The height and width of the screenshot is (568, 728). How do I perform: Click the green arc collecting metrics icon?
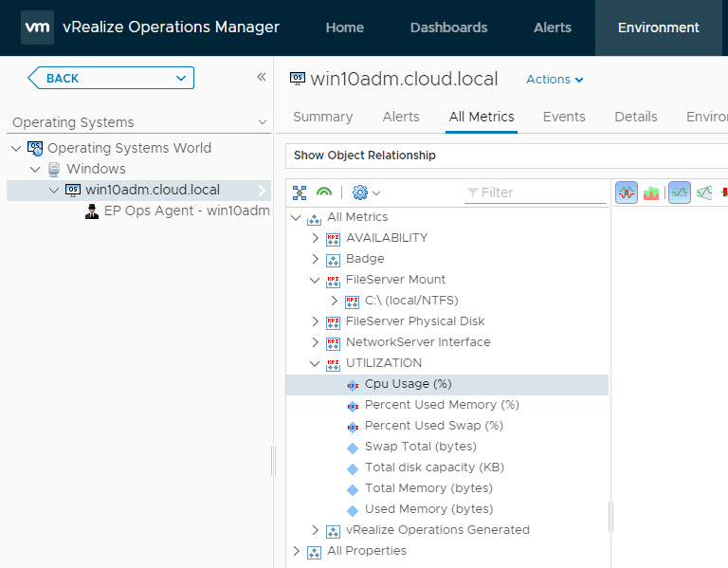pos(324,192)
